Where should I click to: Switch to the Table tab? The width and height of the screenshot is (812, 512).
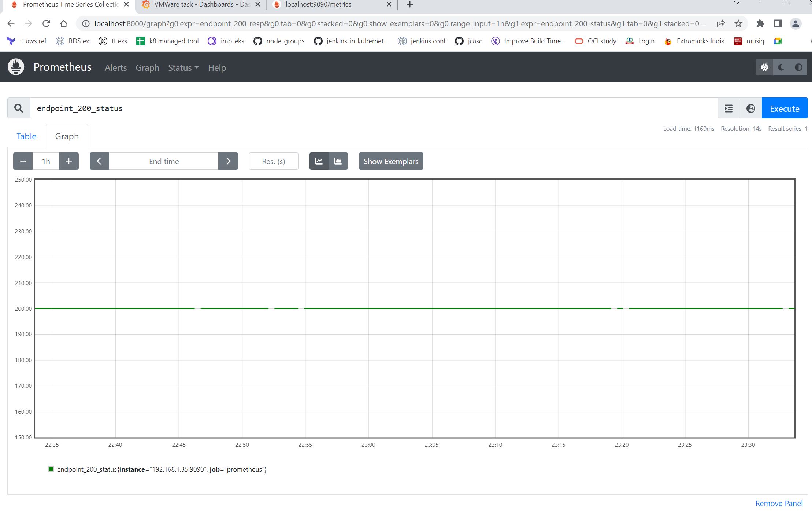(26, 136)
